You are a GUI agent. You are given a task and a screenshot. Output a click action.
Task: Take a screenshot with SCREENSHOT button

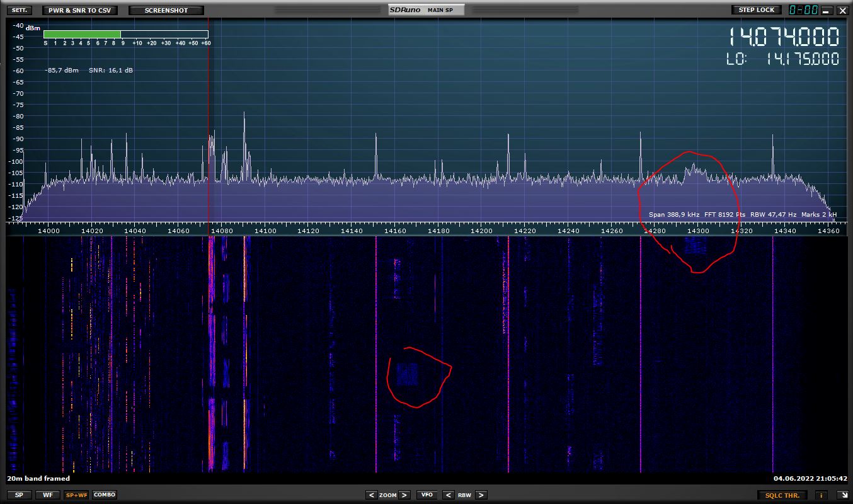(x=166, y=10)
